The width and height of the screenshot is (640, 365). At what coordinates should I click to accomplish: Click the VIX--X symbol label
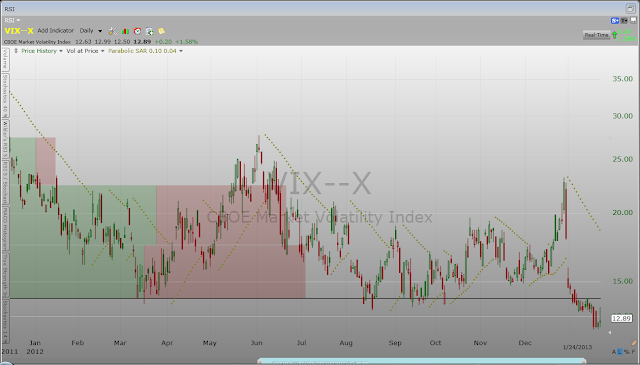tap(19, 31)
